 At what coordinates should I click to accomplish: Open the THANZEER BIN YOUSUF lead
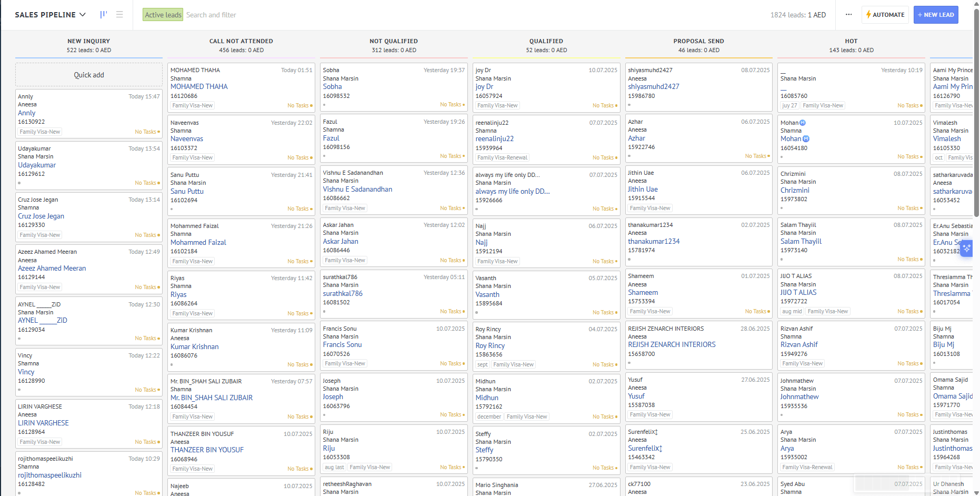coord(207,450)
